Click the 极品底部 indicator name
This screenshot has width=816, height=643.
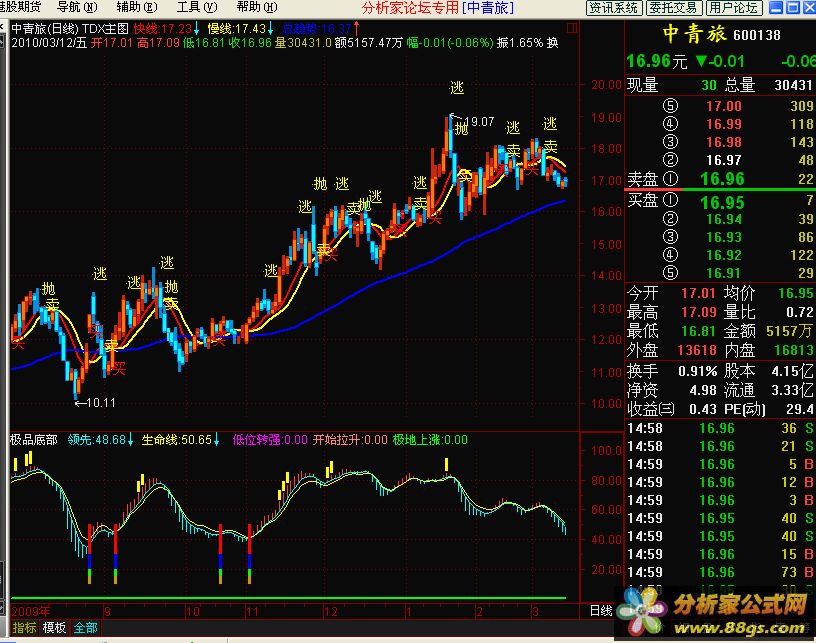34,440
